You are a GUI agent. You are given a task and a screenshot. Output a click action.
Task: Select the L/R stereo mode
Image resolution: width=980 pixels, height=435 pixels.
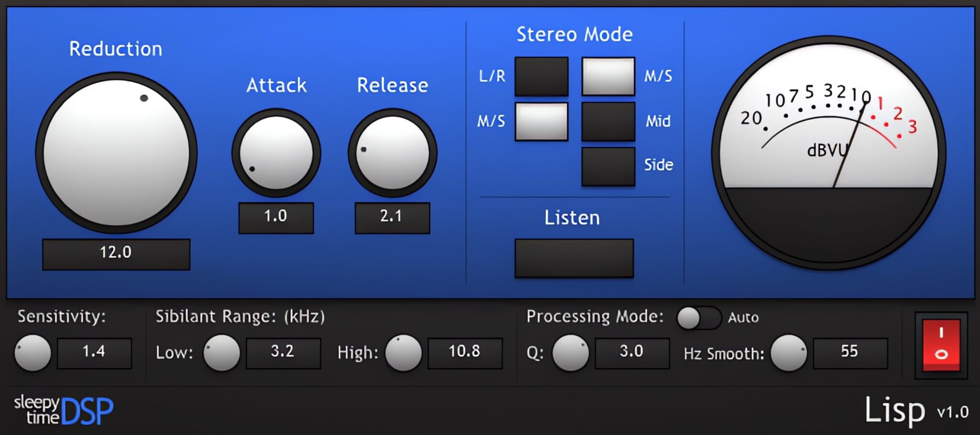pyautogui.click(x=541, y=77)
